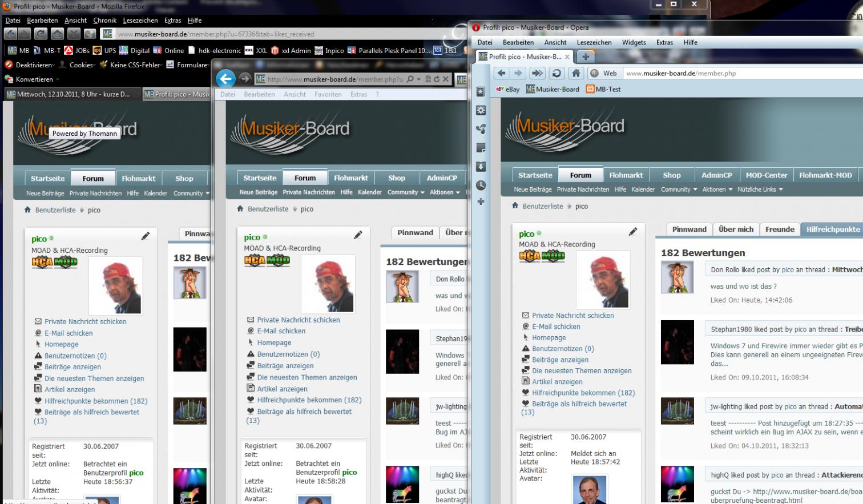863x504 pixels.
Task: Open the Unite panel in Opera sidebar
Action: pos(481,129)
